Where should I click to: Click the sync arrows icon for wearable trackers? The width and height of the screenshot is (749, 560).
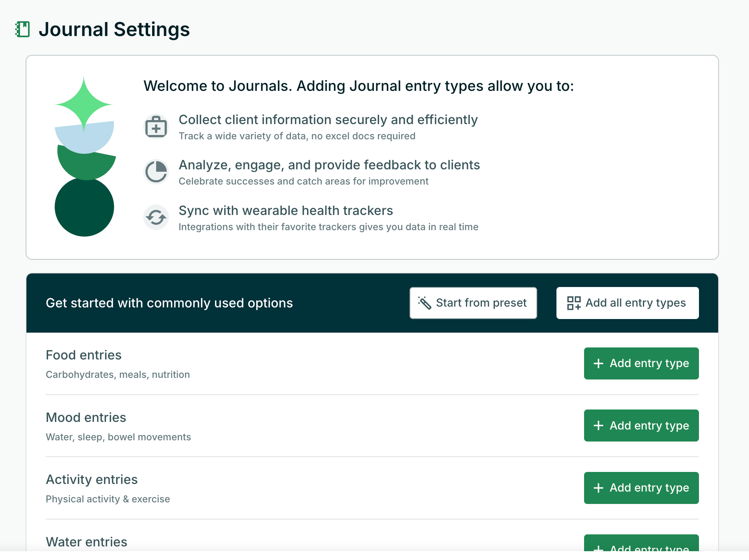(x=156, y=217)
